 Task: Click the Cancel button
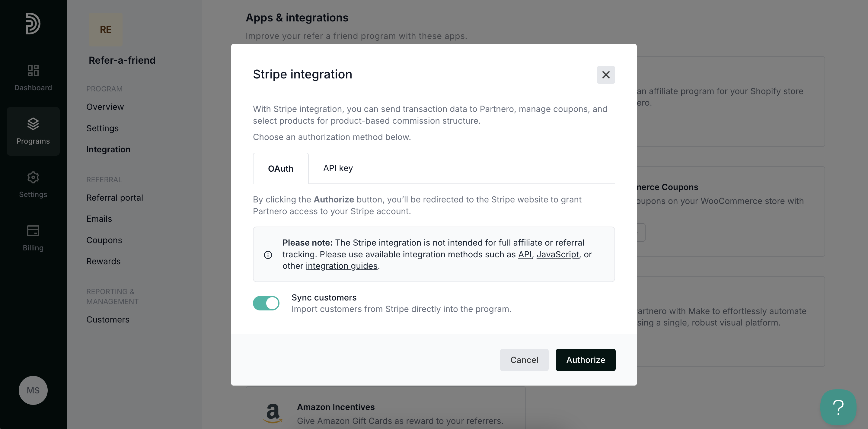(524, 360)
